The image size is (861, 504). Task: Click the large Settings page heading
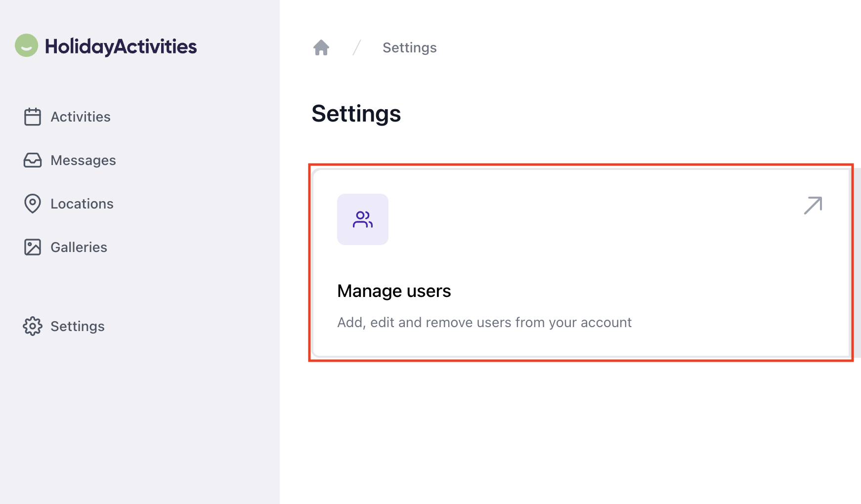pyautogui.click(x=356, y=114)
